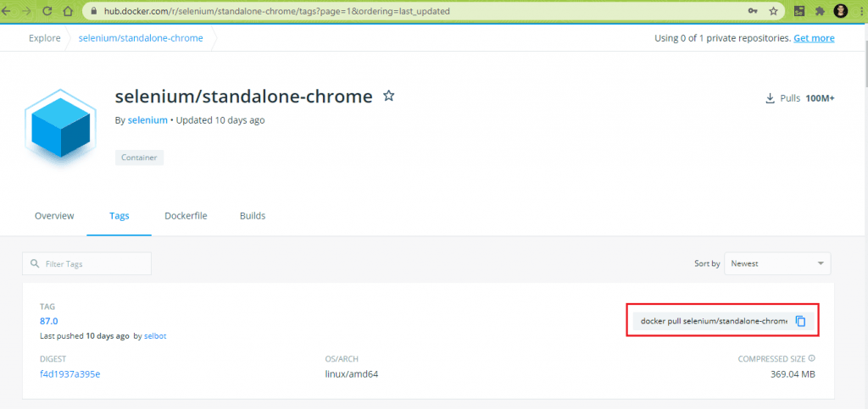
Task: Open digest f4d1937a395e link
Action: coord(70,373)
